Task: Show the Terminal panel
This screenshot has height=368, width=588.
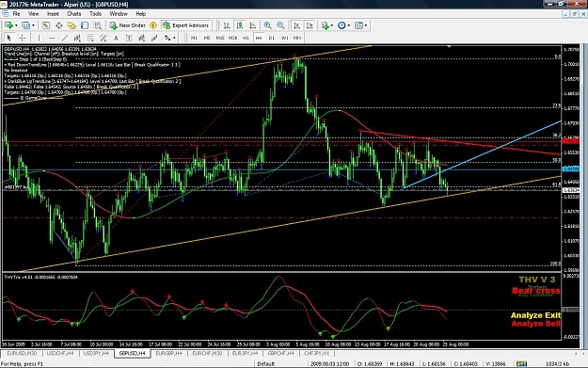Action: pyautogui.click(x=85, y=25)
